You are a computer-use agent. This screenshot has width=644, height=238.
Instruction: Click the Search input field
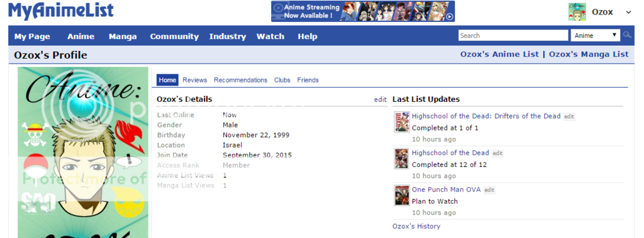point(513,35)
